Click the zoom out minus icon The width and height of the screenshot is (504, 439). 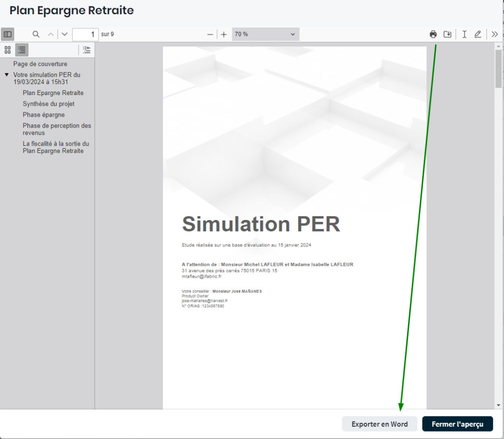(x=210, y=34)
